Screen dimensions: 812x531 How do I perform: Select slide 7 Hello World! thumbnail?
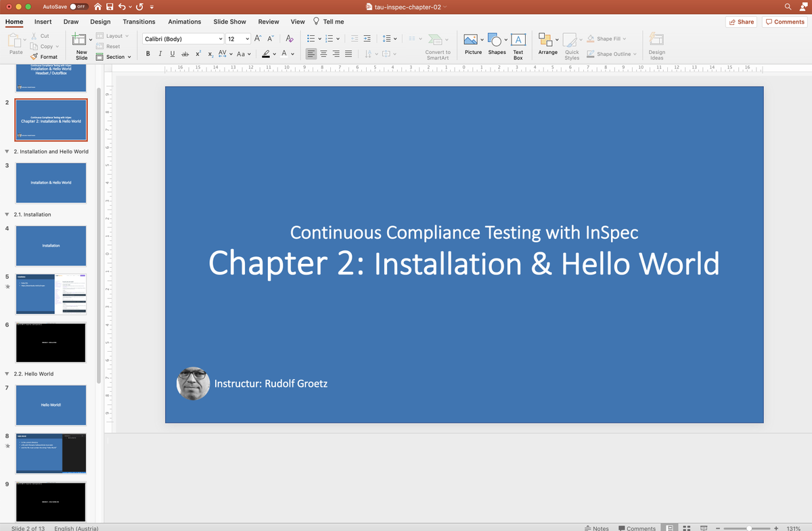coord(51,405)
